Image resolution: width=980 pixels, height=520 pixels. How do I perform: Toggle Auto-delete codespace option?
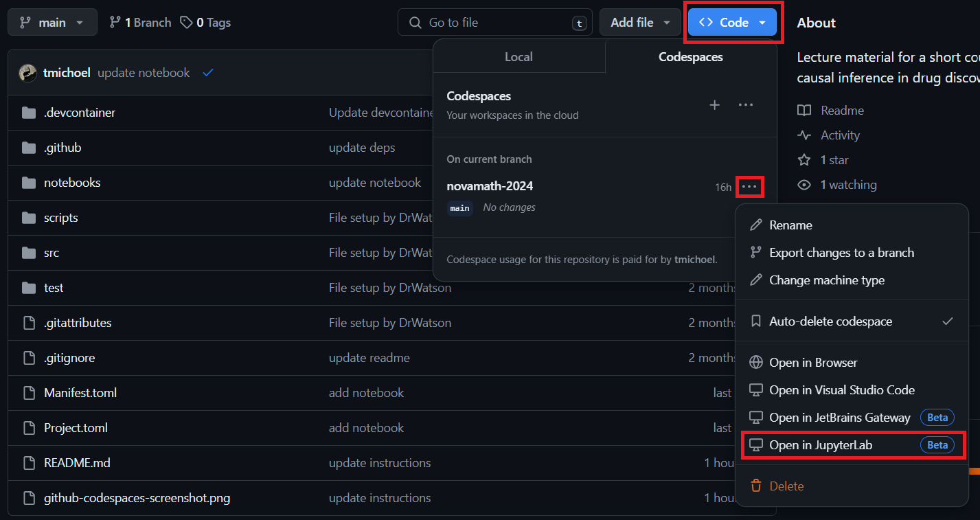click(852, 321)
